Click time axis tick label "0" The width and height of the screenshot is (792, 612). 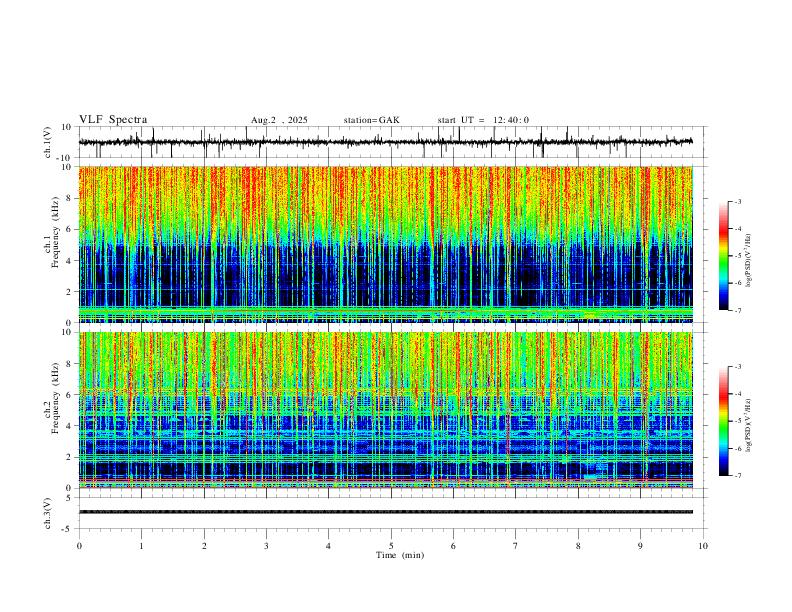tap(79, 546)
